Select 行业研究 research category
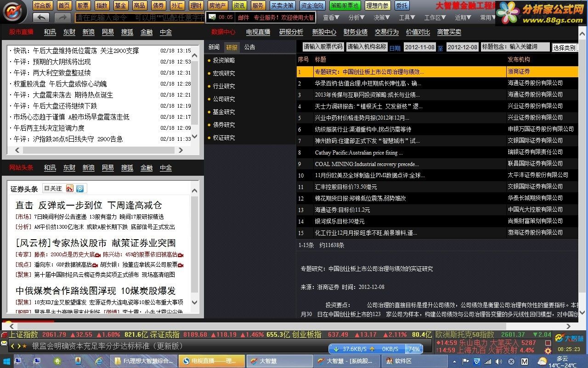This screenshot has height=368, width=588. 224,86
